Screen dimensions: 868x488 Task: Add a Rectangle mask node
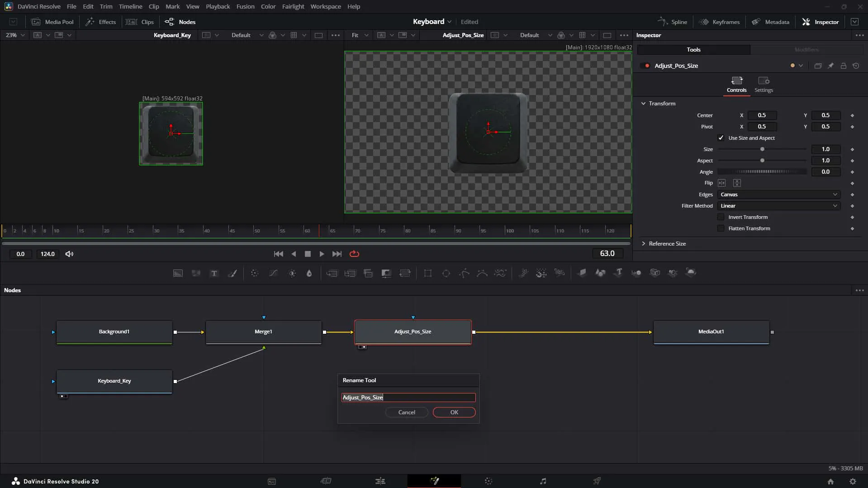427,273
